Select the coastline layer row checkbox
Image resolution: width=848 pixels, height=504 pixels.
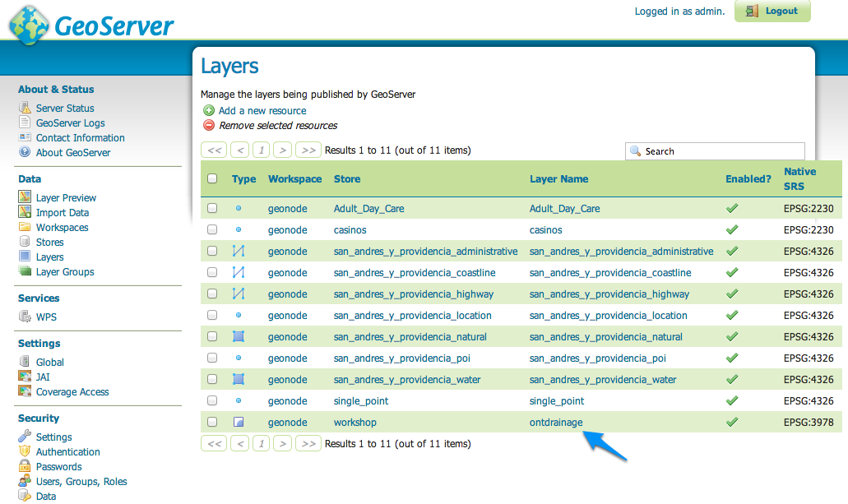[212, 272]
